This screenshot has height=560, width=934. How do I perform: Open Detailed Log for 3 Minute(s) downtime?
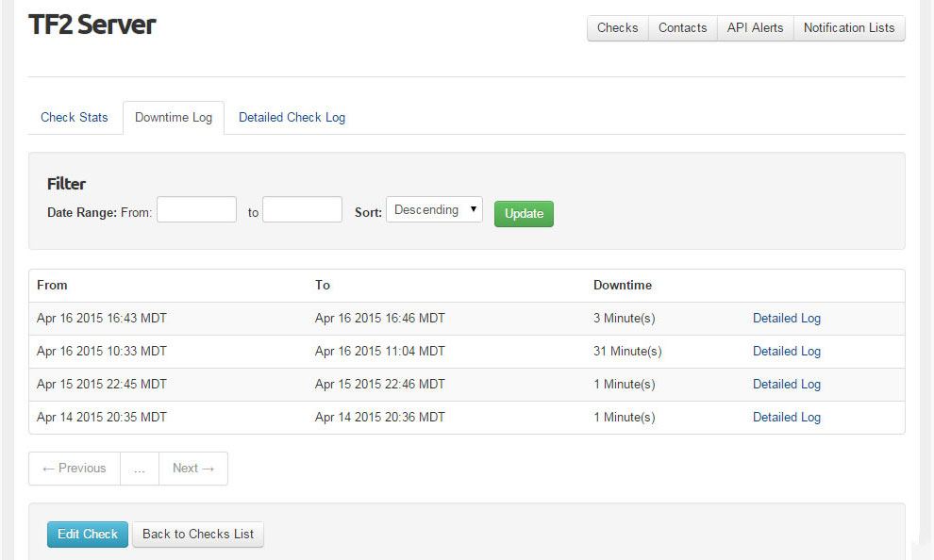pyautogui.click(x=787, y=319)
